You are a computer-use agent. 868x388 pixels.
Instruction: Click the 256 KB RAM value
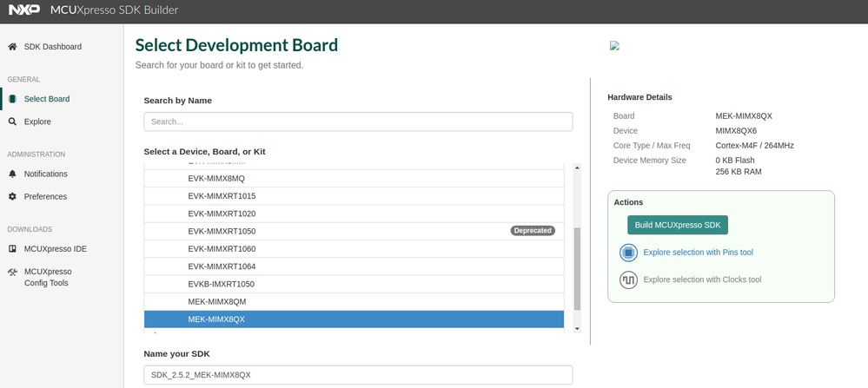pos(739,172)
